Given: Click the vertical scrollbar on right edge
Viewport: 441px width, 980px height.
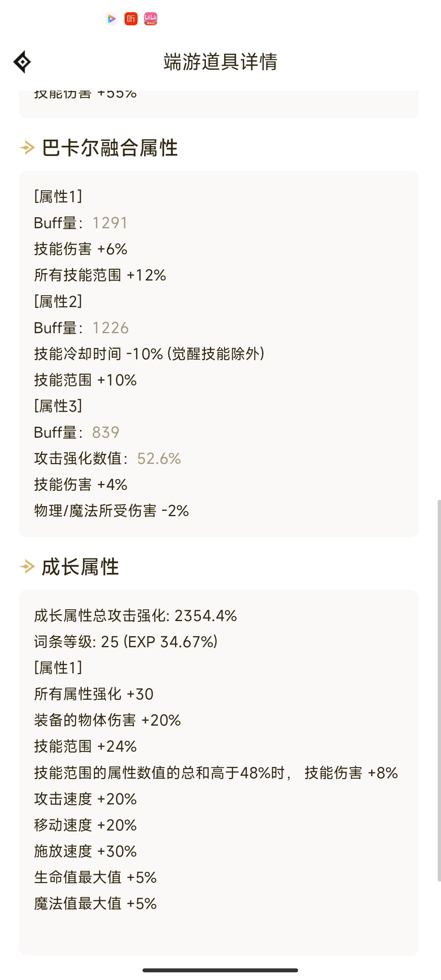Looking at the screenshot, I should 439,690.
